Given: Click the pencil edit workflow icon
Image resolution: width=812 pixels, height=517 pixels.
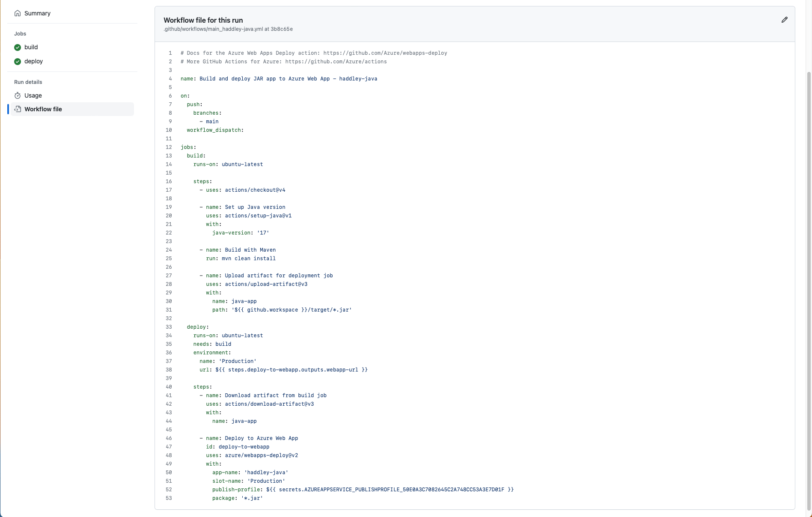Looking at the screenshot, I should 784,20.
